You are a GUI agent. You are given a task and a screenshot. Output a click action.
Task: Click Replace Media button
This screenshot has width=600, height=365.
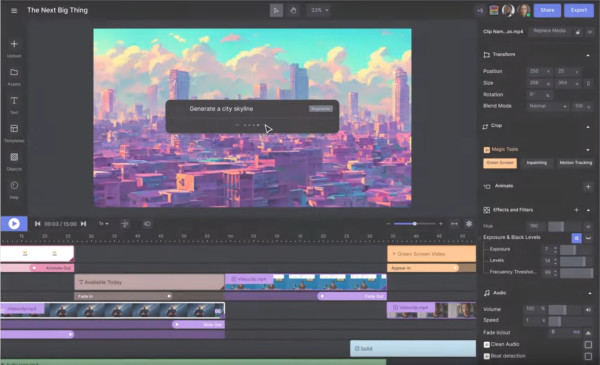point(549,31)
